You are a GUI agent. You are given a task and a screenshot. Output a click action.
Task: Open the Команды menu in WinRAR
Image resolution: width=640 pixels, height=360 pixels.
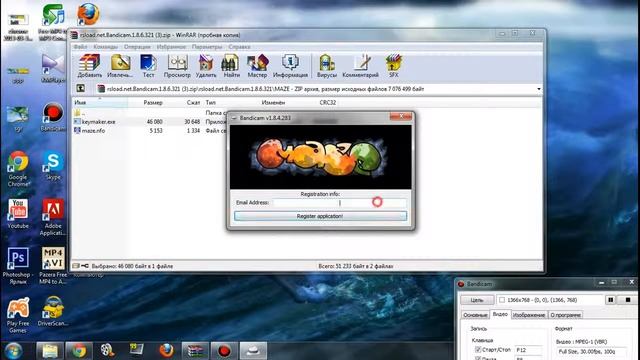(105, 47)
